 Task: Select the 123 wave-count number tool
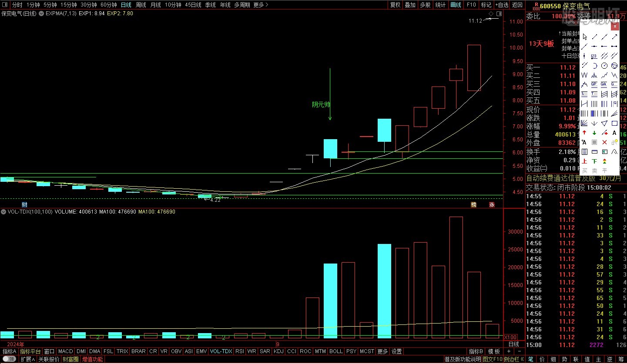tap(594, 56)
